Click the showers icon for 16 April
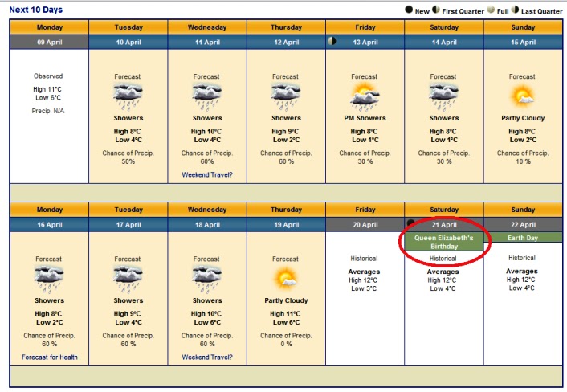Image resolution: width=567 pixels, height=392 pixels. [x=49, y=280]
